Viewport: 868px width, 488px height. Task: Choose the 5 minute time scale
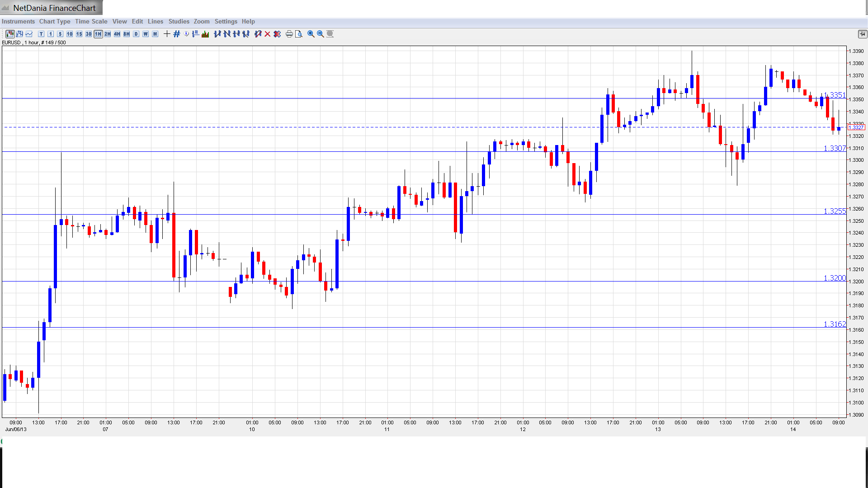[60, 34]
